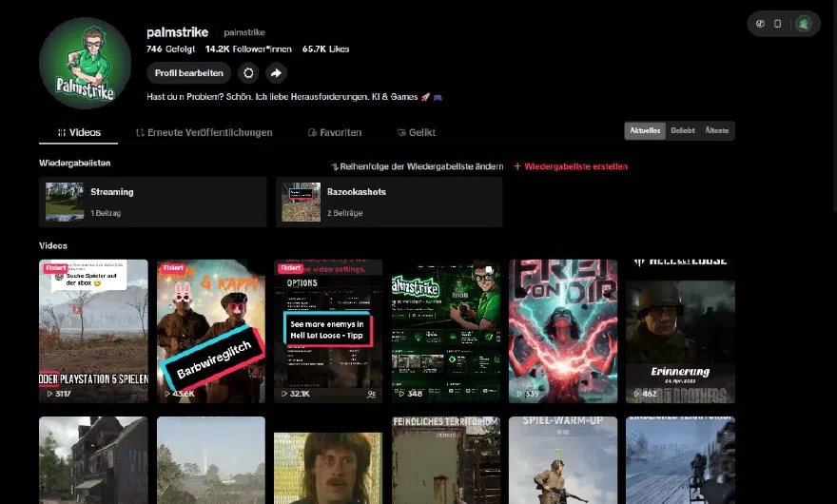Image resolution: width=837 pixels, height=504 pixels.
Task: Open the Bazookashots playlist card
Action: click(x=389, y=203)
